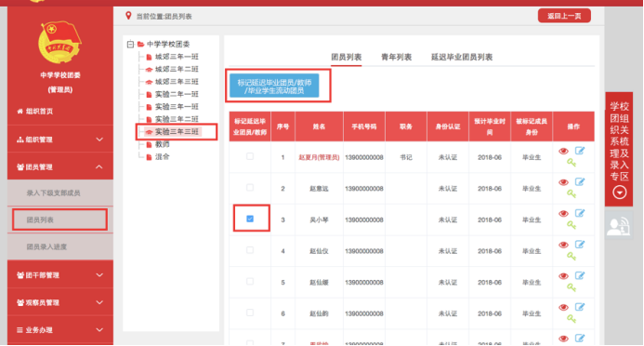Screen dimensions: 644x346
Task: Switch to the 青年列表 tab
Action: (x=396, y=57)
